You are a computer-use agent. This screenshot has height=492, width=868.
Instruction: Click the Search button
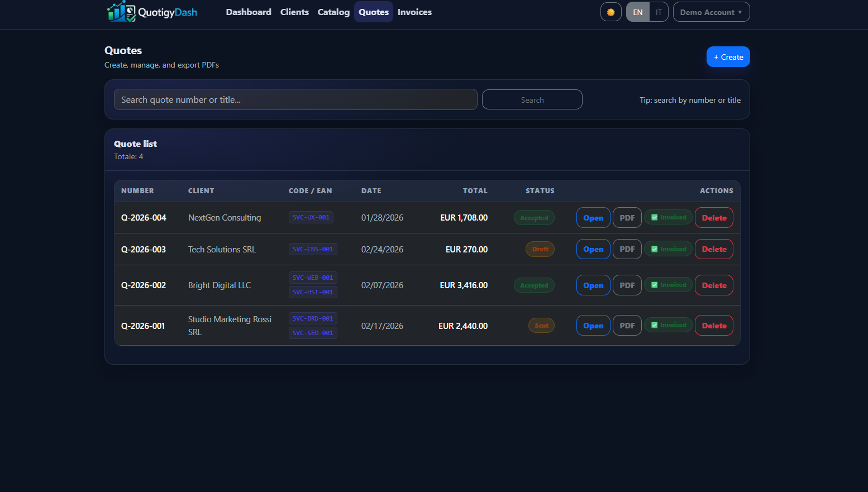tap(532, 99)
